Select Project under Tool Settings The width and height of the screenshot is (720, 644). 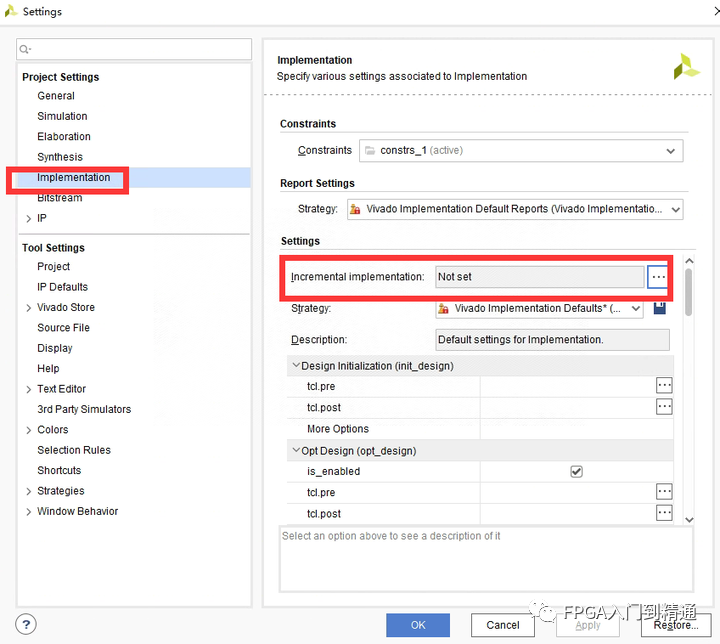coord(53,266)
